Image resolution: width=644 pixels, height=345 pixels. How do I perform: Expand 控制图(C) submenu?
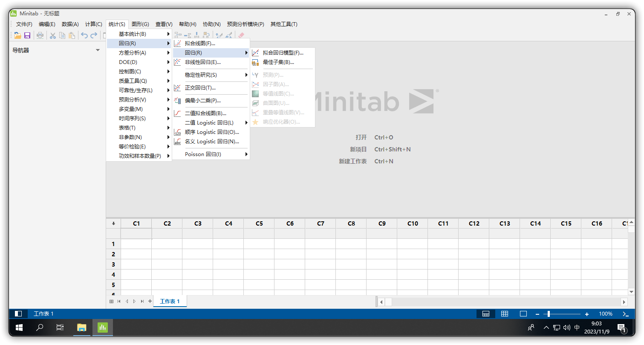tap(139, 72)
